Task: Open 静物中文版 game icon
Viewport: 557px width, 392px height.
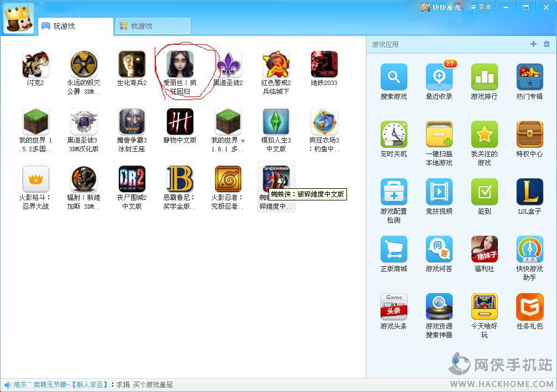Action: click(180, 122)
